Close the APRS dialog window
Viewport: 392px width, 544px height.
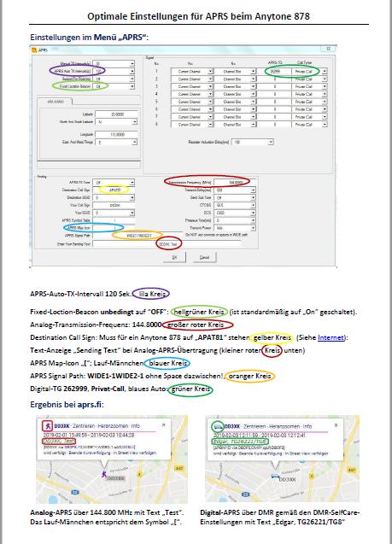click(328, 49)
